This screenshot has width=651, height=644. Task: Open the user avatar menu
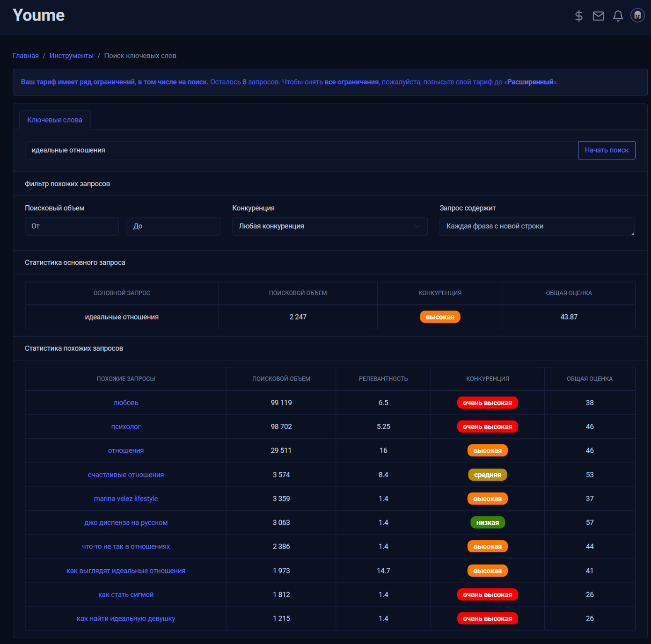637,15
